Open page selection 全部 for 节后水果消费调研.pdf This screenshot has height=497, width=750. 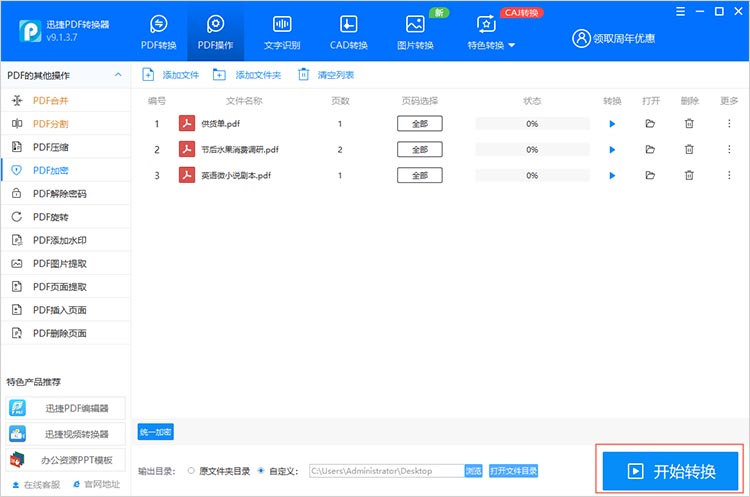pyautogui.click(x=419, y=149)
